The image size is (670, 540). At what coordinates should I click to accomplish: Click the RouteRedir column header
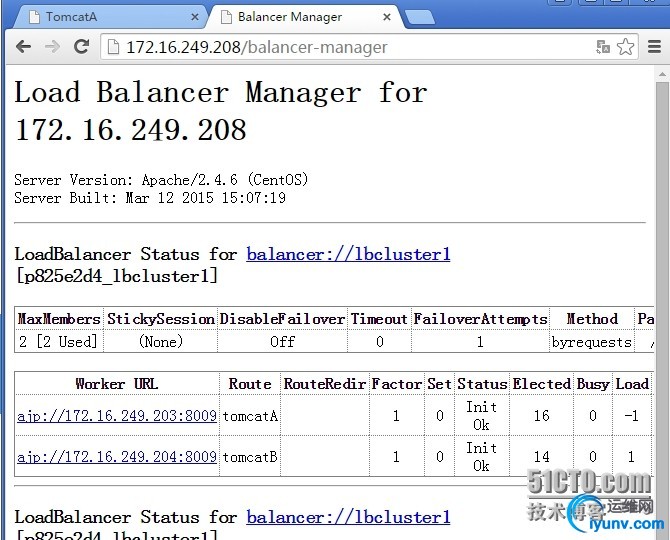(325, 384)
